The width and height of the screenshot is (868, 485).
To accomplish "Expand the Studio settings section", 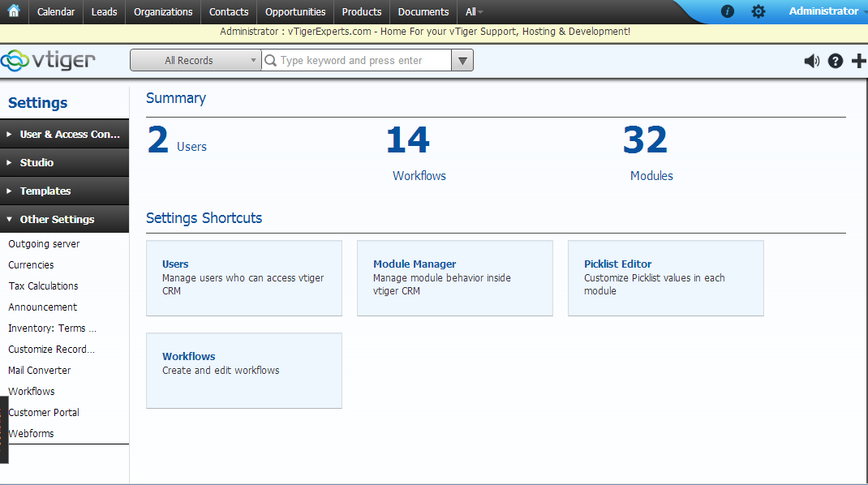I will (x=65, y=163).
